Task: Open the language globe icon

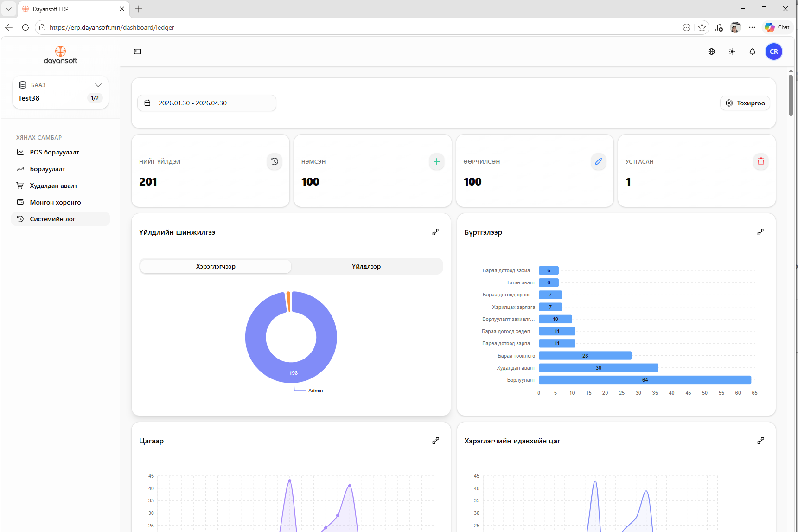Action: [712, 51]
